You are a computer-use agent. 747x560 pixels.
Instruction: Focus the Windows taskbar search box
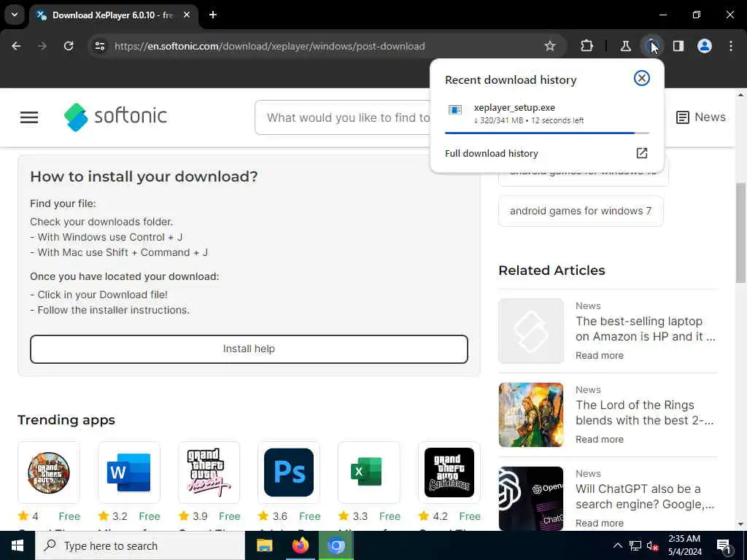139,545
